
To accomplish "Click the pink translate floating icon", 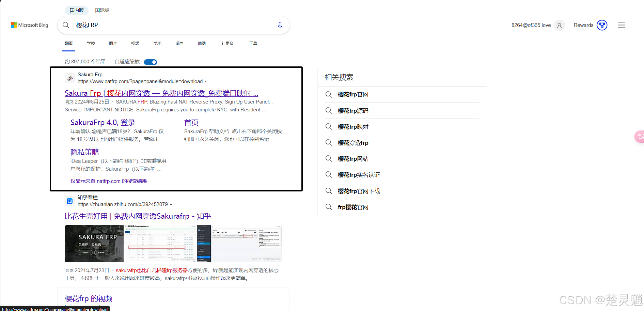I will [640, 137].
